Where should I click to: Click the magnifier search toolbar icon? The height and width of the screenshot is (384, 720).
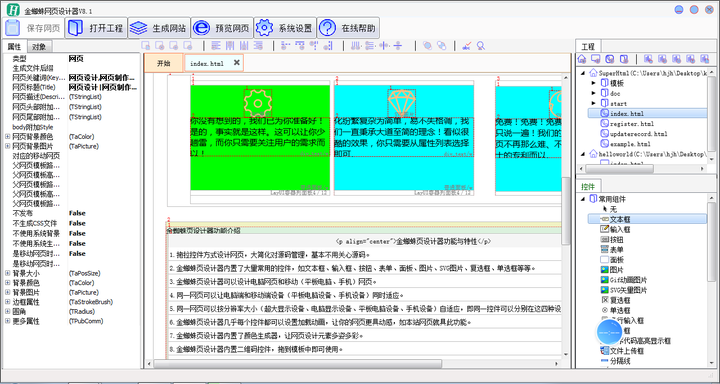pyautogui.click(x=481, y=45)
